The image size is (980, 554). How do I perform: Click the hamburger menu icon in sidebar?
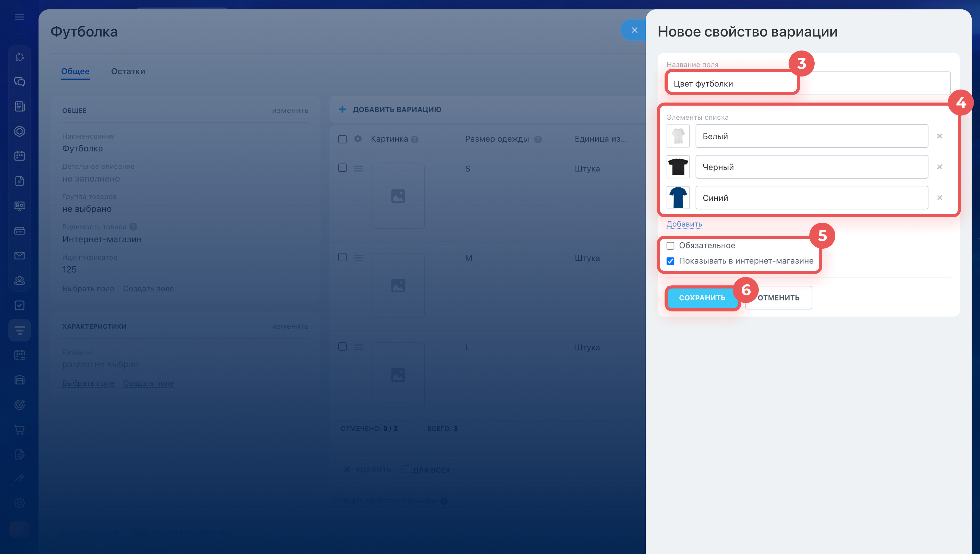point(19,17)
